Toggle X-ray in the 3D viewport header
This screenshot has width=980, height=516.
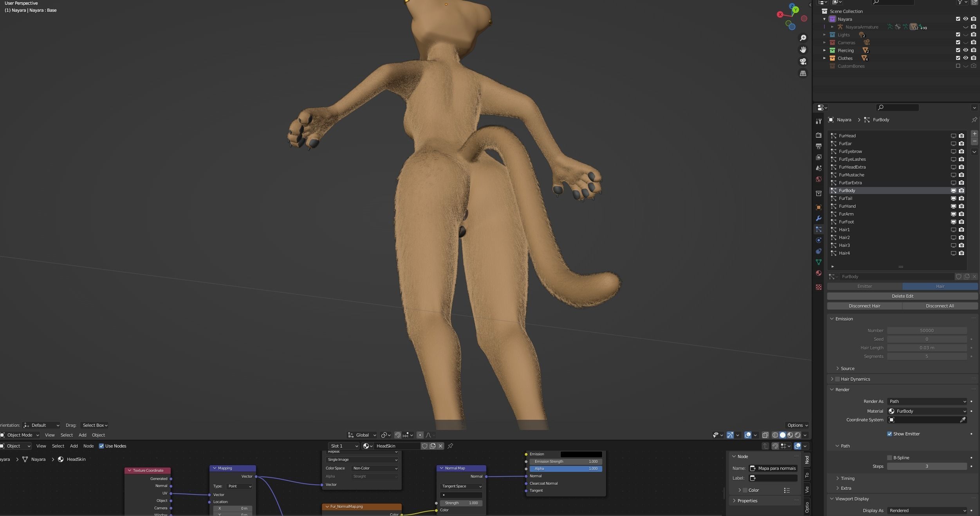click(765, 435)
